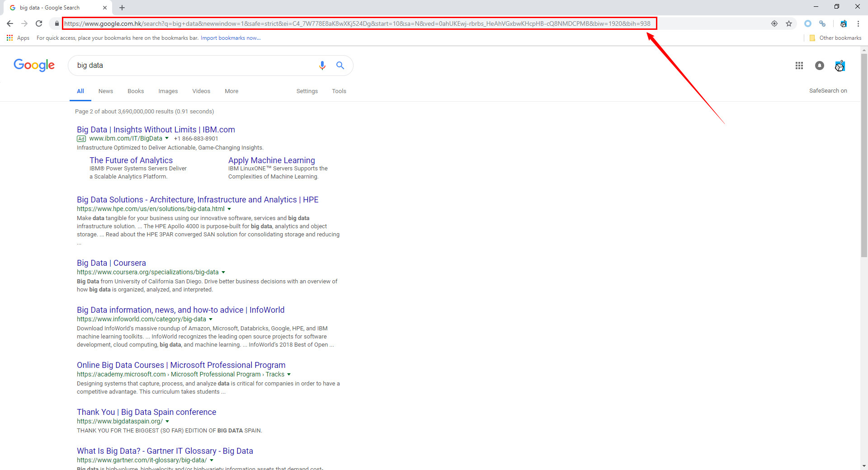Open the Gartner IT Glossary result
Image resolution: width=868 pixels, height=470 pixels.
[165, 451]
